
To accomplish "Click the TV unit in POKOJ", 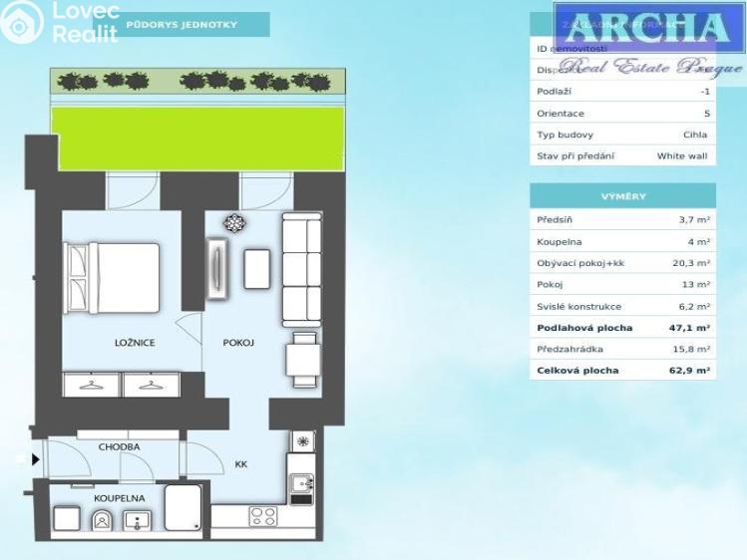I will pos(217,269).
